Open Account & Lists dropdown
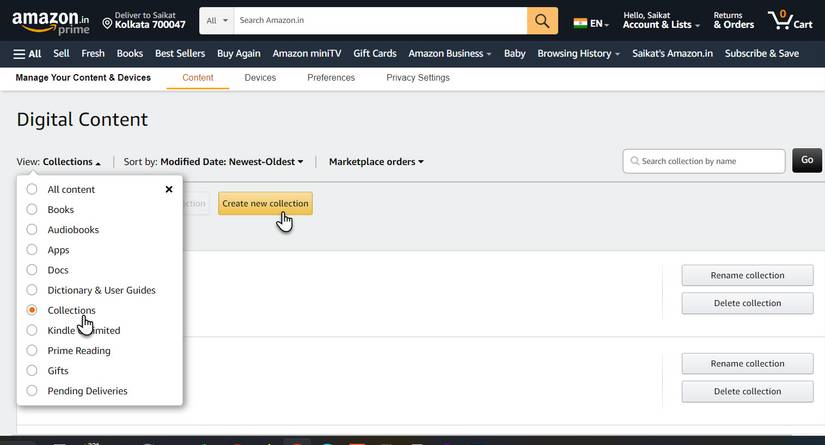Viewport: 825px width, 445px height. coord(661,21)
